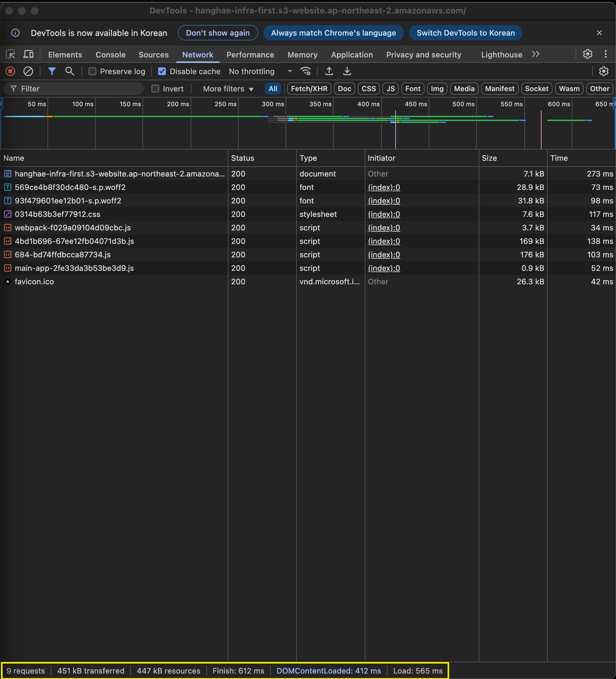
Task: Click the import HAR upload icon
Action: [329, 72]
